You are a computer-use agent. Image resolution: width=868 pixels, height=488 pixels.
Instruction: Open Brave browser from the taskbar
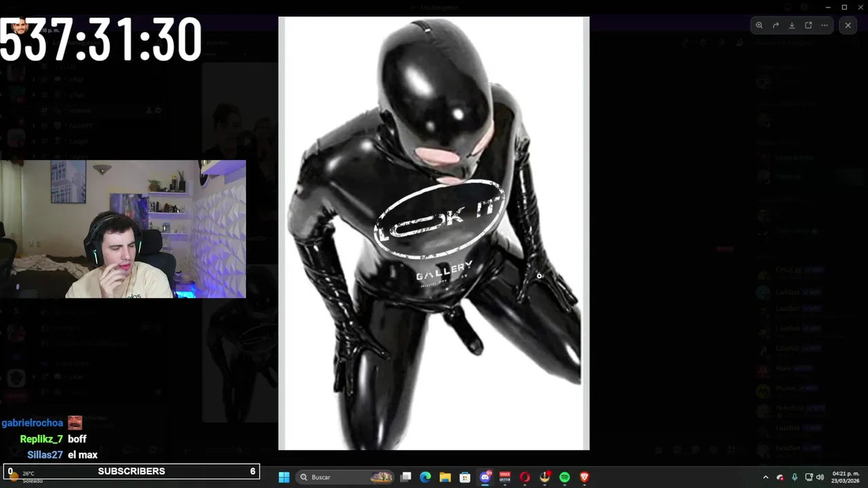[x=585, y=477]
